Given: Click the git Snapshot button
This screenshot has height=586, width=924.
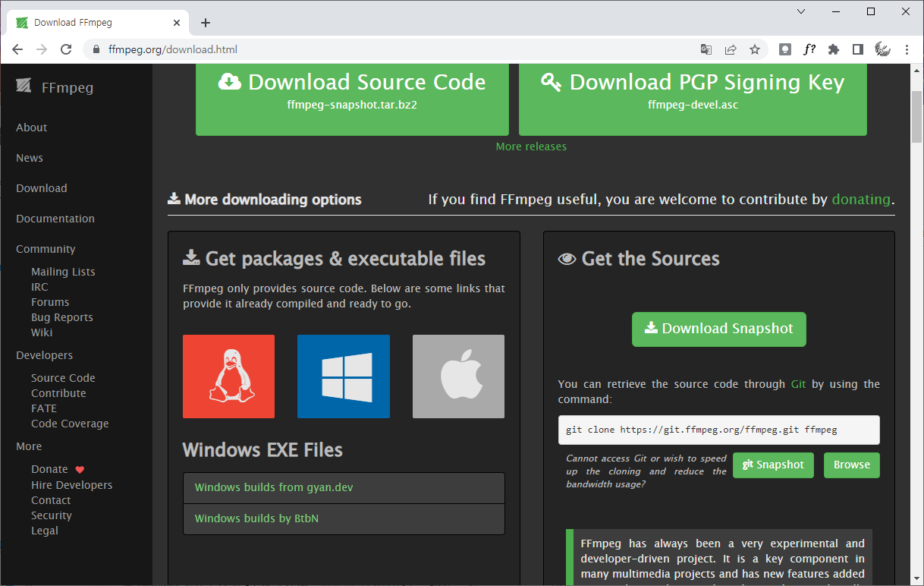Looking at the screenshot, I should [773, 465].
